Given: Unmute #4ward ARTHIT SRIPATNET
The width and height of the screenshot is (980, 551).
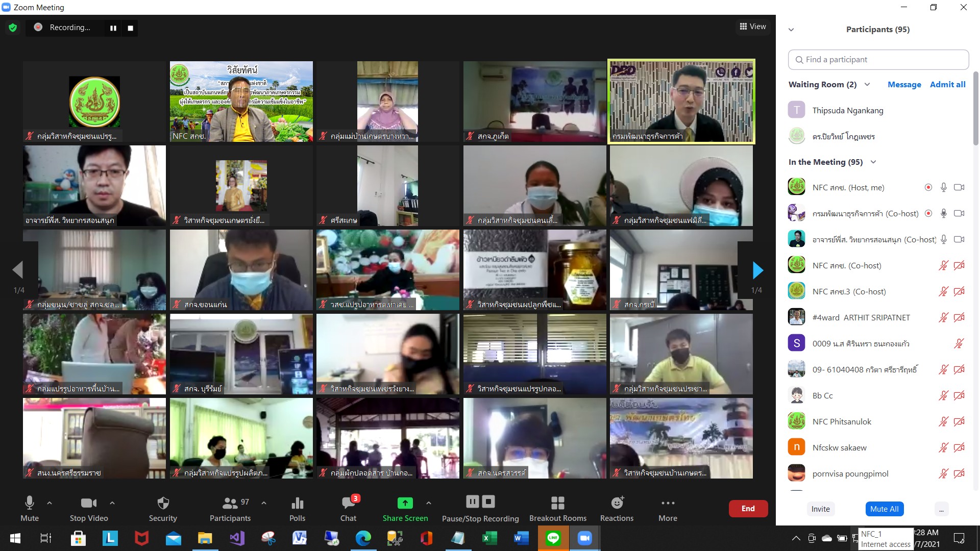Looking at the screenshot, I should click(x=944, y=318).
